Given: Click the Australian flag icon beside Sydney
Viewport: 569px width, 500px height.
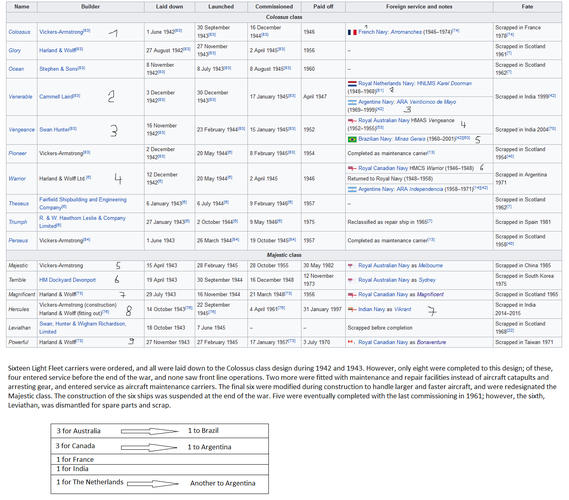Looking at the screenshot, I should (352, 280).
